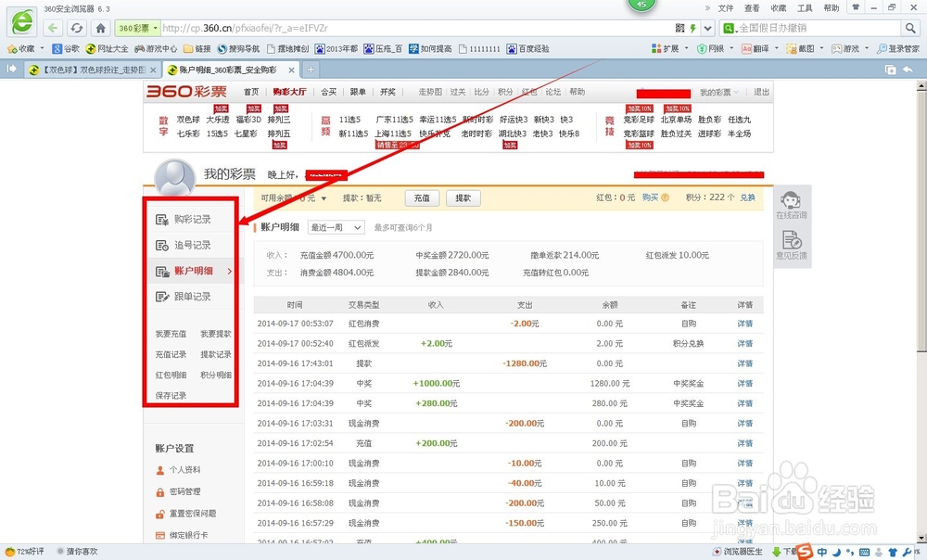
Task: Go to 首页 nav item
Action: tap(251, 92)
